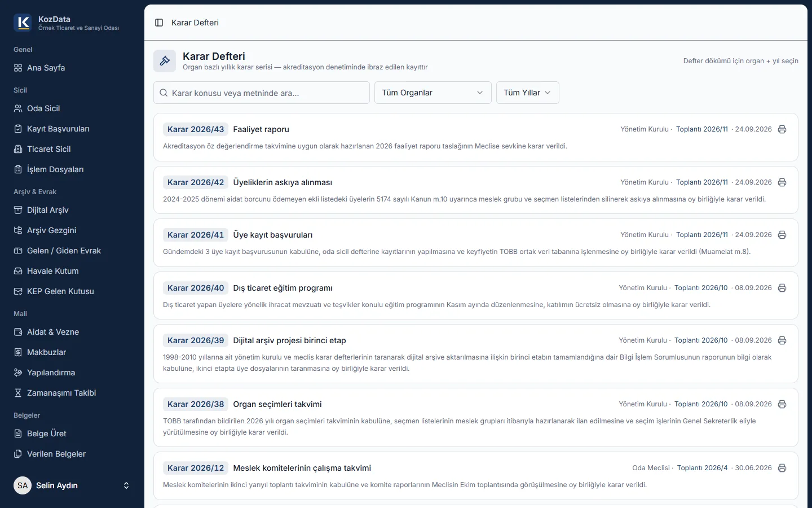Screen dimensions: 812x508
Task: Toggle the sidebar panel icon
Action: 159,23
